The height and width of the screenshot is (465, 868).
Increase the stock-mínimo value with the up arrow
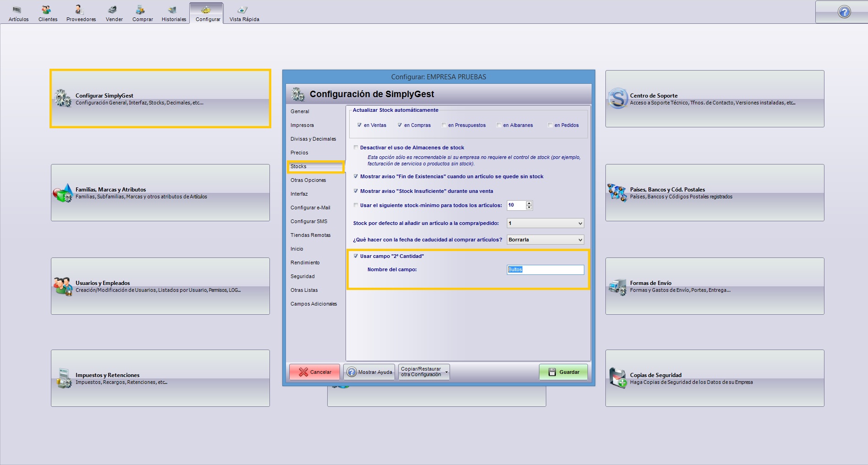click(x=529, y=203)
